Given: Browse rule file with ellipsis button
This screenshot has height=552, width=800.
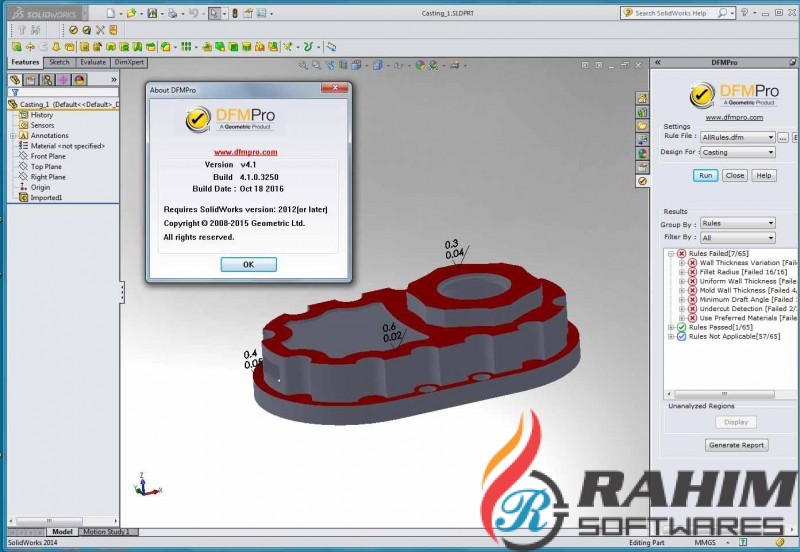Looking at the screenshot, I should coord(783,137).
